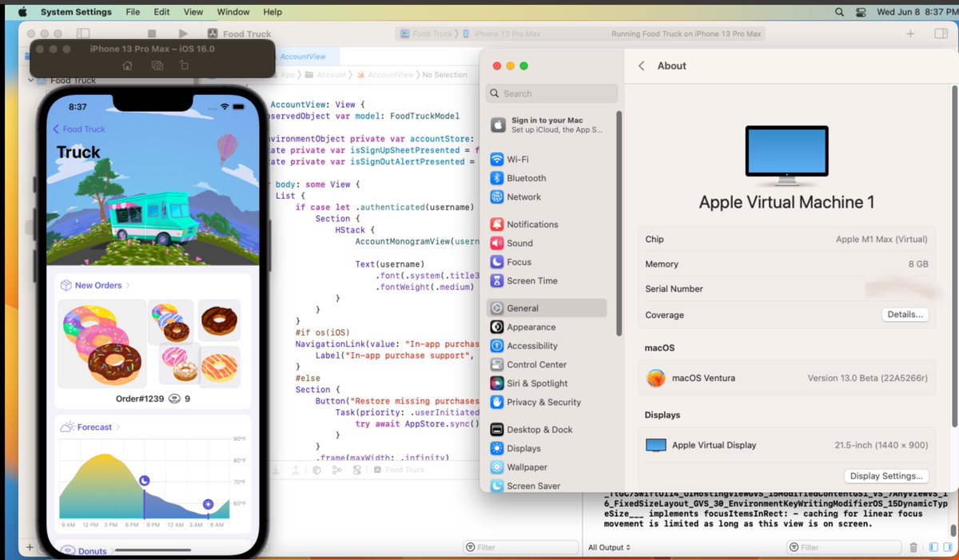Image resolution: width=959 pixels, height=560 pixels.
Task: Open the File menu
Action: pyautogui.click(x=133, y=12)
